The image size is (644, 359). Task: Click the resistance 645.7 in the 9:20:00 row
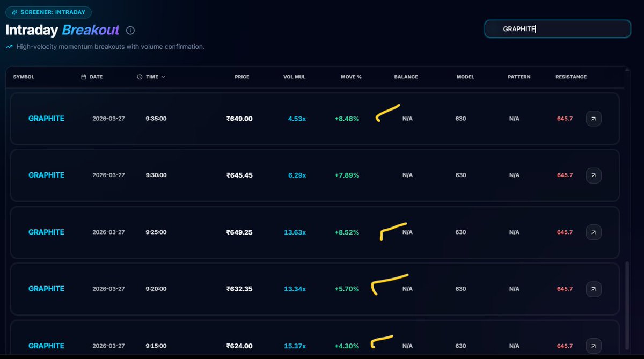565,289
